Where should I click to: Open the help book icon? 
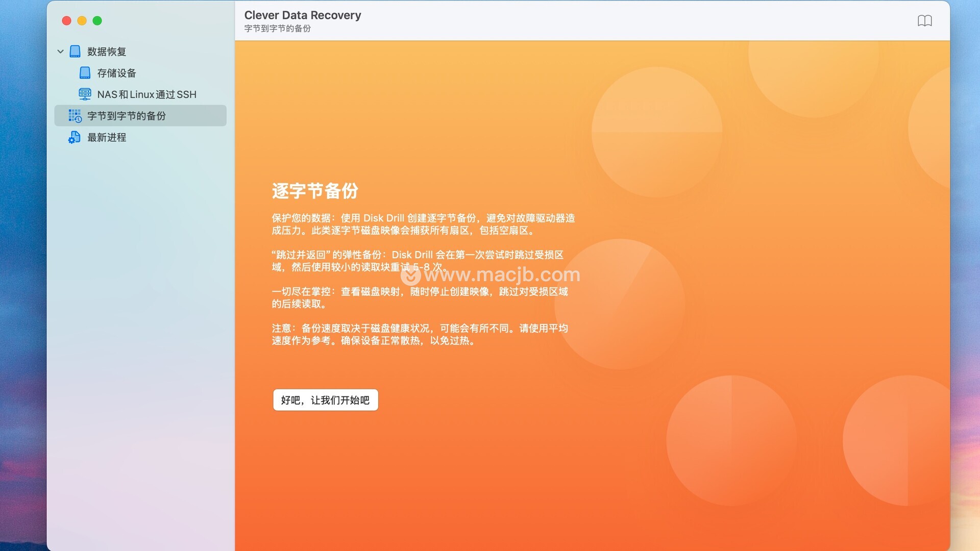click(x=924, y=21)
